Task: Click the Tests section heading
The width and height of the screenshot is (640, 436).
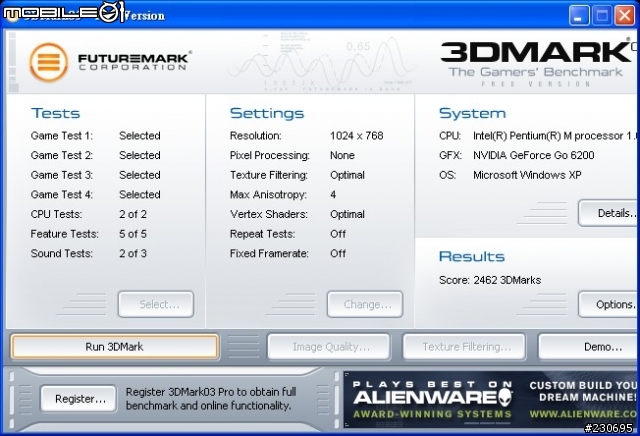Action: pos(56,113)
